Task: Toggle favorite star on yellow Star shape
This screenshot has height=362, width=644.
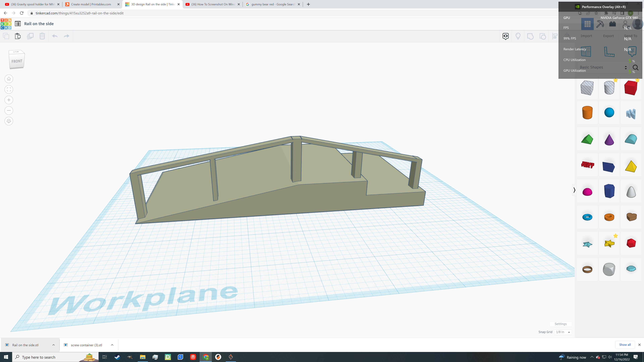Action: (x=615, y=236)
